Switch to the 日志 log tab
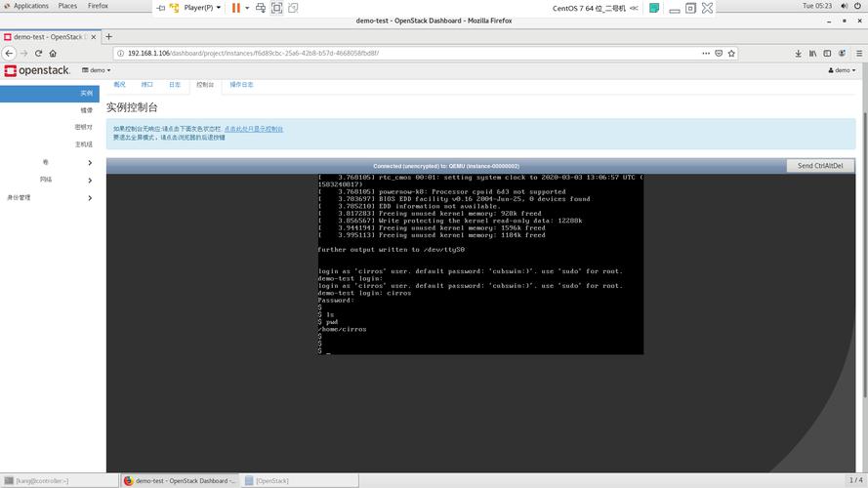The height and width of the screenshot is (488, 868). click(175, 85)
